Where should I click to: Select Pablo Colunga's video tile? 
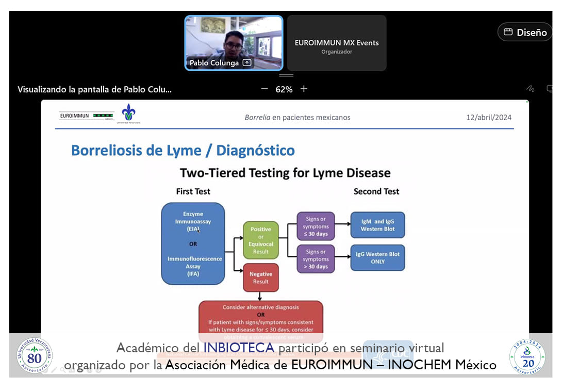[234, 41]
